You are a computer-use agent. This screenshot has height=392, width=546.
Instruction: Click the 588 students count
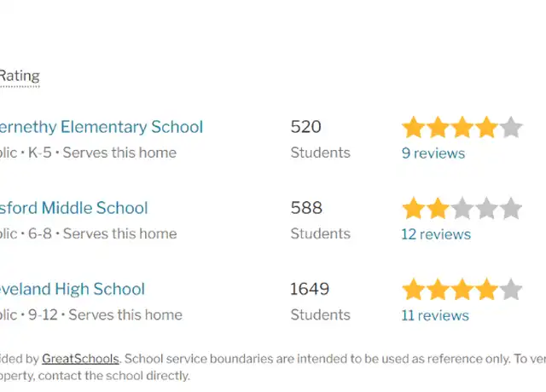click(306, 208)
